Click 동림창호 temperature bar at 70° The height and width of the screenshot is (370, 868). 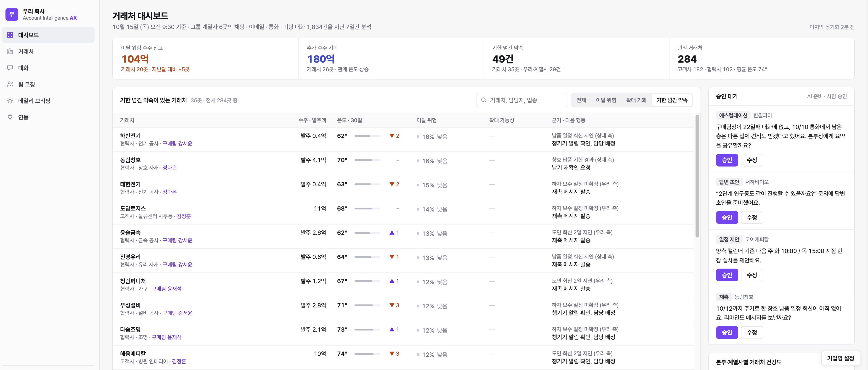point(367,160)
